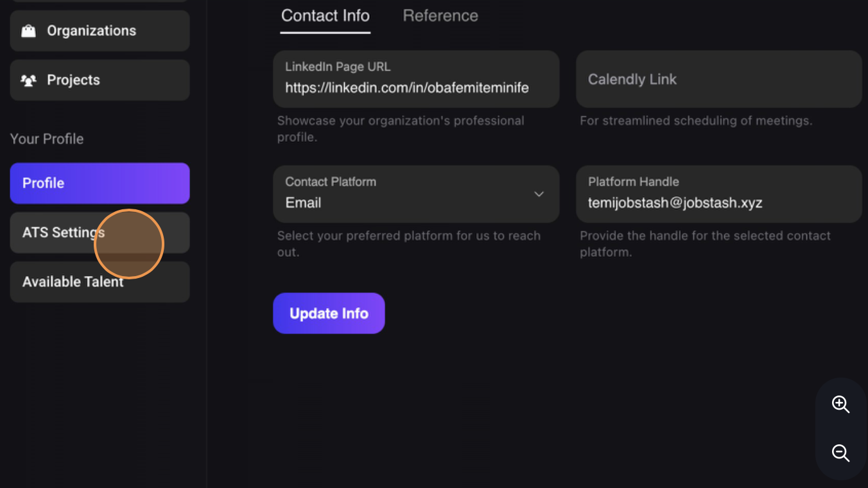The height and width of the screenshot is (488, 868).
Task: Switch to the Reference tab
Action: [x=440, y=15]
